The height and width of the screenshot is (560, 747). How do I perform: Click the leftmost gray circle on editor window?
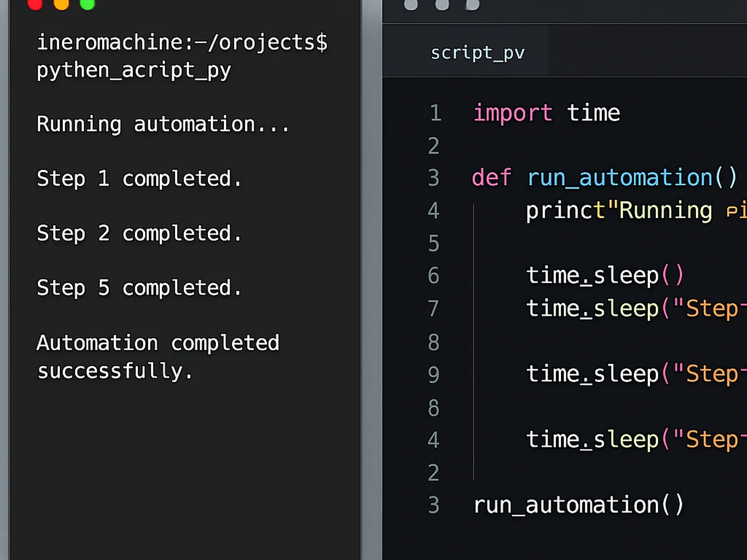click(410, 5)
